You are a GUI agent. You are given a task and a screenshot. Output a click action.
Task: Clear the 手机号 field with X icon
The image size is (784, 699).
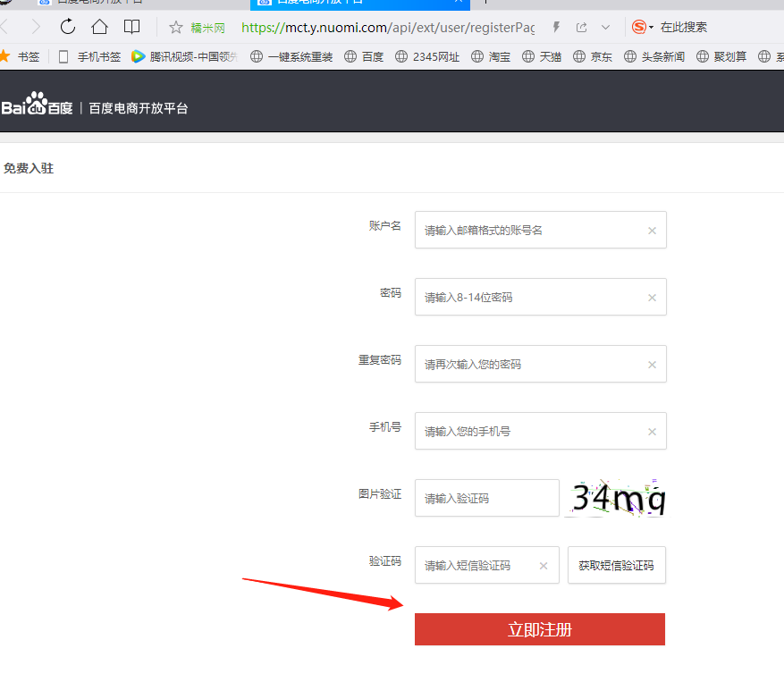652,432
